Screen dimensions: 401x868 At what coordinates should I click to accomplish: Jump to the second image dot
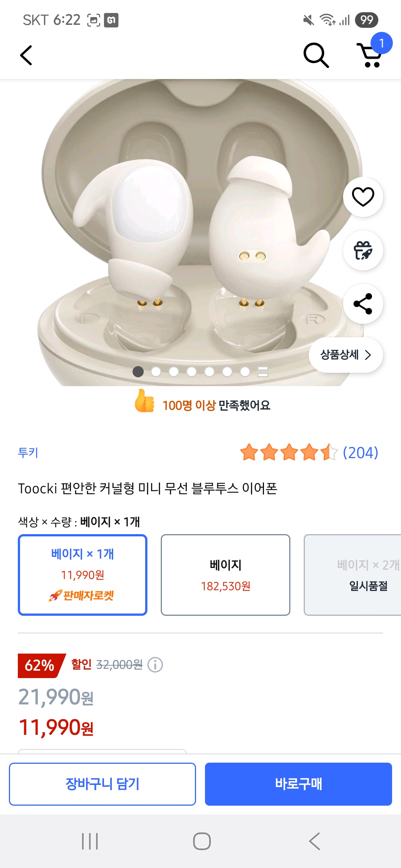click(156, 372)
